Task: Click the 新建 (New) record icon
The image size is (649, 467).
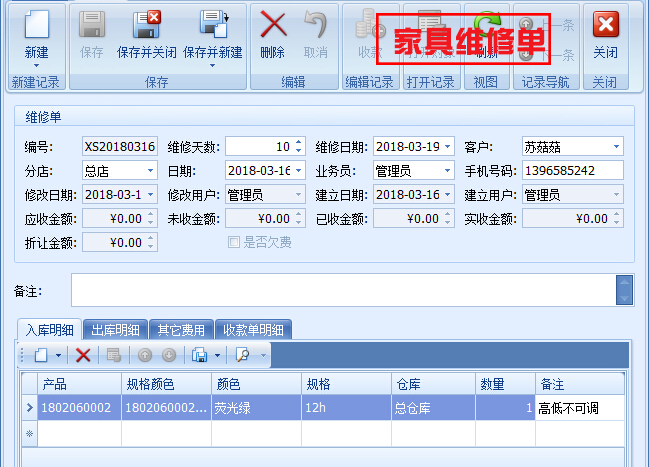Action: pos(36,34)
